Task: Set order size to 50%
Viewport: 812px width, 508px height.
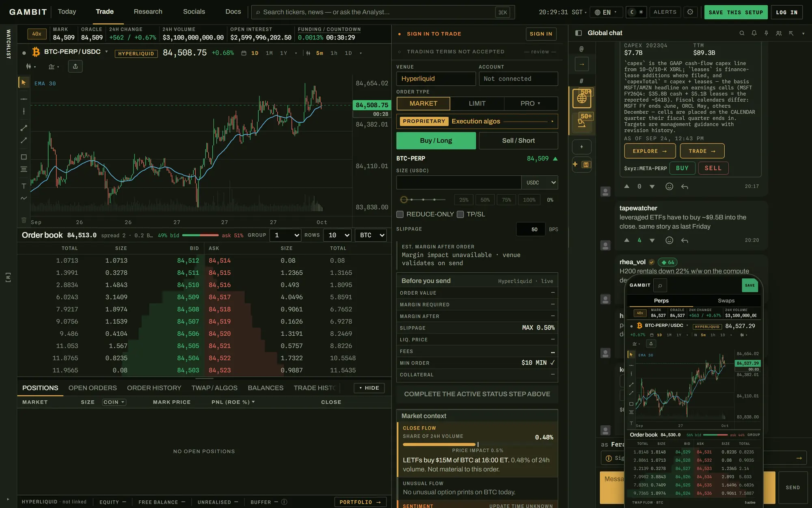Action: 485,200
